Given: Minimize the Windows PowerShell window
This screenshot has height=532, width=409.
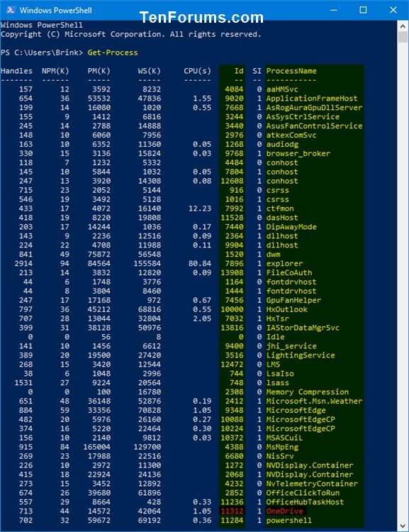Looking at the screenshot, I should pyautogui.click(x=334, y=10).
